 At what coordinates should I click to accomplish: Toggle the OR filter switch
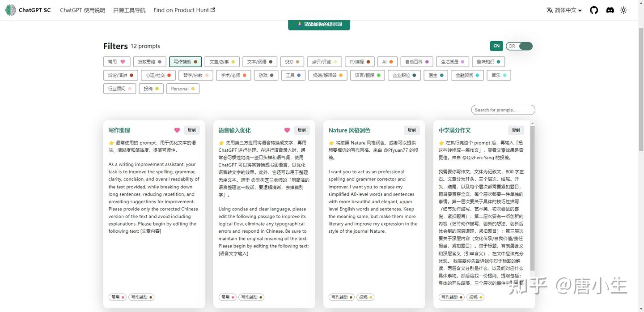tap(519, 46)
